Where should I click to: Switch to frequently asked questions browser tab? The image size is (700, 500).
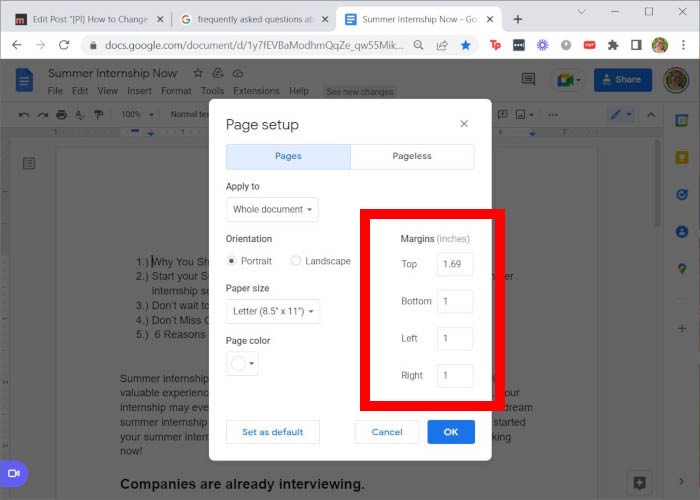coord(255,19)
